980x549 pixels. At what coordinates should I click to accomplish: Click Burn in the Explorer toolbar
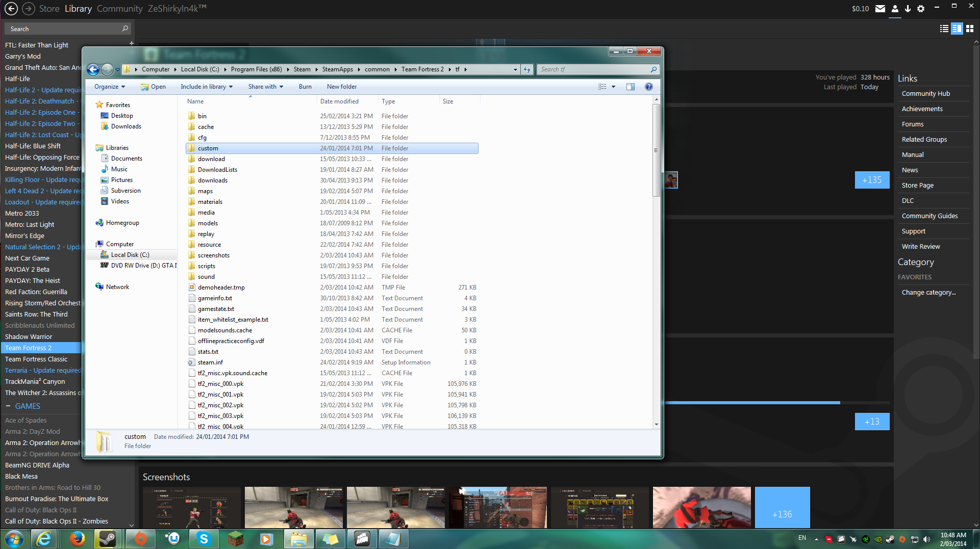coord(305,87)
